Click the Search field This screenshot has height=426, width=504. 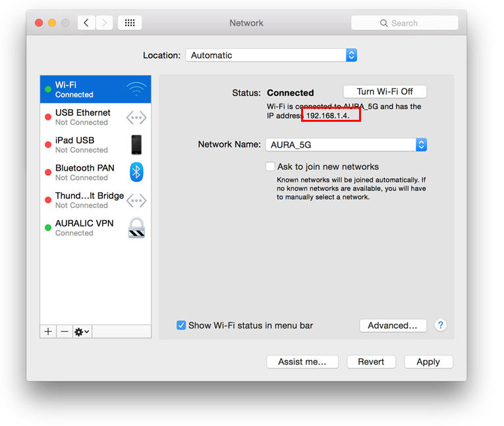tap(405, 23)
